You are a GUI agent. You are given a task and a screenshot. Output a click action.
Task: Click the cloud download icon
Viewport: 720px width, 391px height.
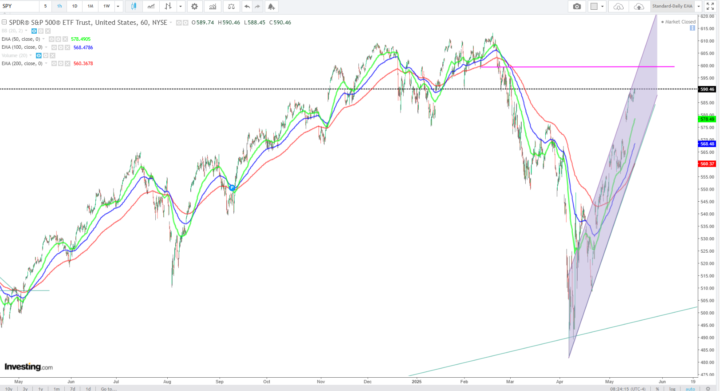(619, 6)
